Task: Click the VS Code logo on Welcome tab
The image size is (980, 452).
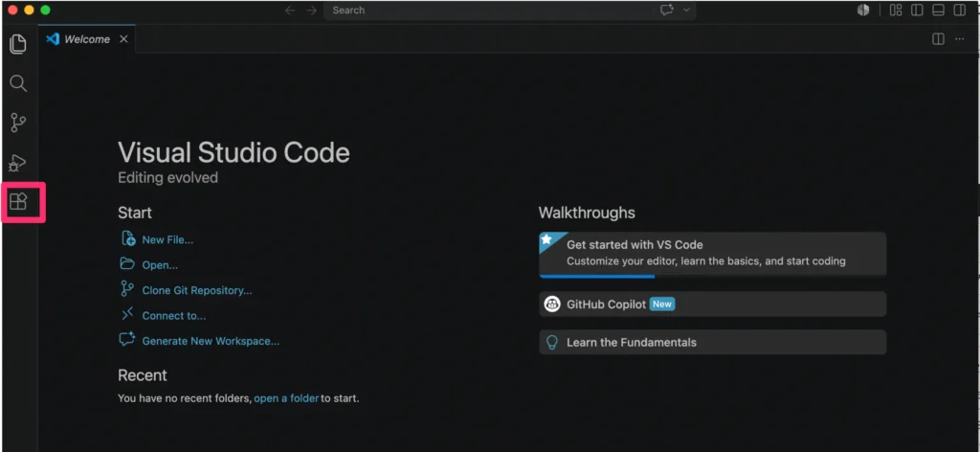Action: point(54,38)
